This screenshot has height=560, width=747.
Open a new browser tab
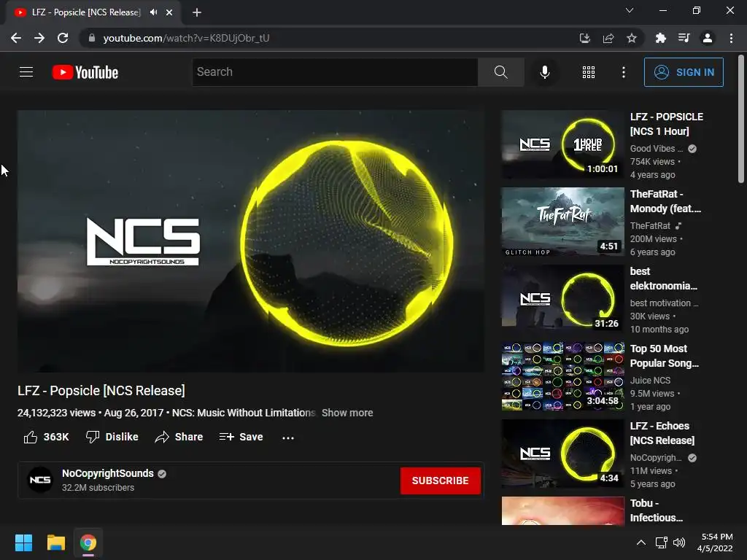(197, 12)
